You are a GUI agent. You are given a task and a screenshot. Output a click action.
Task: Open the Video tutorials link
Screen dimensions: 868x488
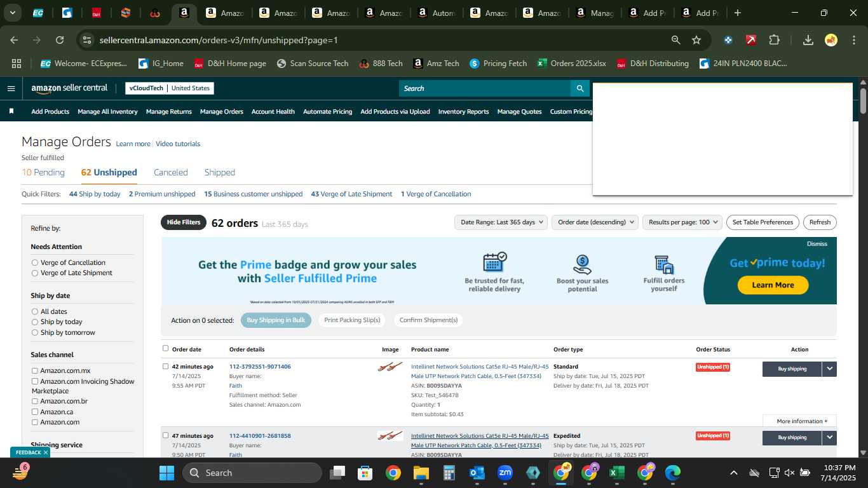click(x=178, y=144)
